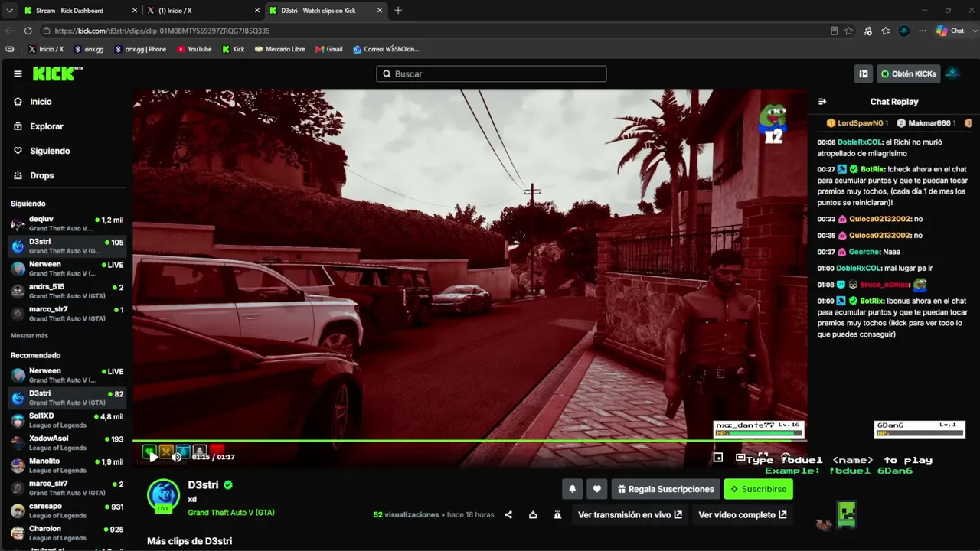Open XadowAsol recommended channel

pos(67,443)
